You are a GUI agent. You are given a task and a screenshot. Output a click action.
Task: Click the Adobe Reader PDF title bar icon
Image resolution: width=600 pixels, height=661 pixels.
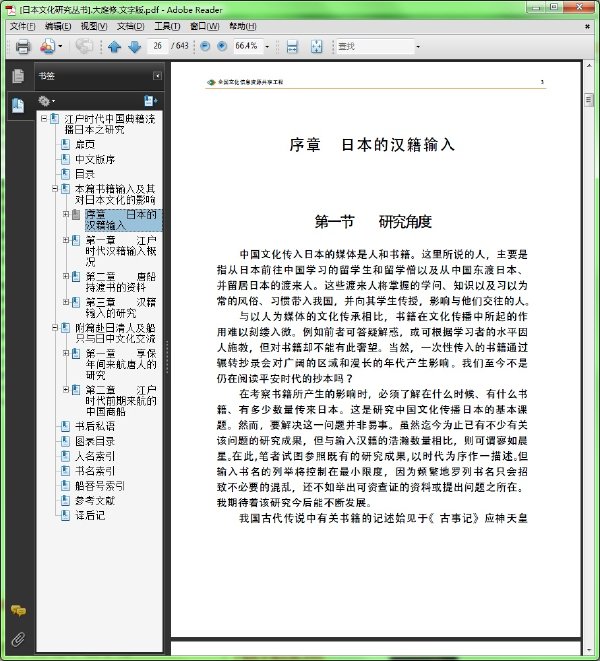[10, 9]
